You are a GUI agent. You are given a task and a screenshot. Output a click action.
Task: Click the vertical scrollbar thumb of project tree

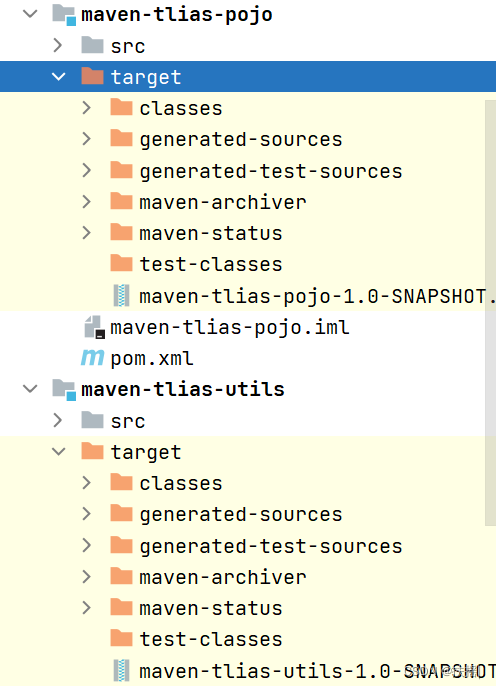tap(490, 313)
